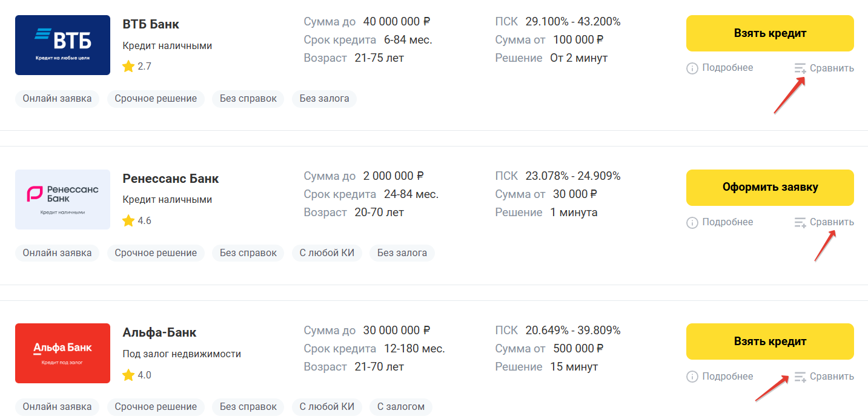The width and height of the screenshot is (868, 419).
Task: Select Без залога tag under ВТБ Банк
Action: click(x=324, y=99)
